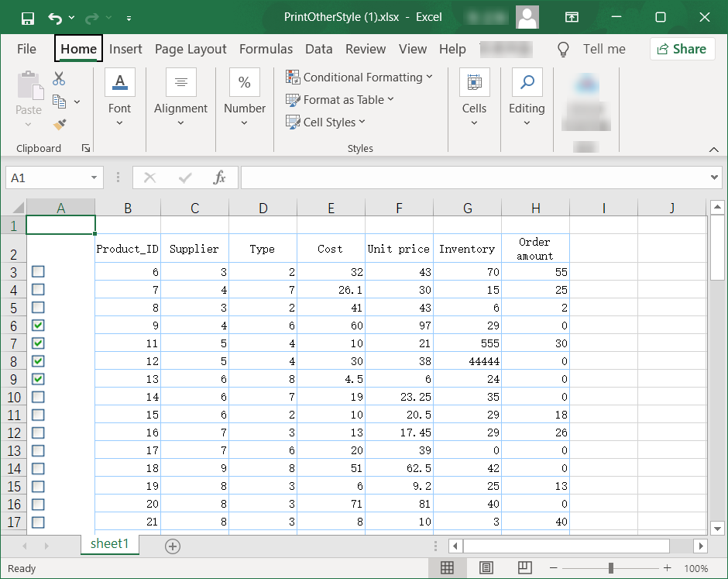Click the Share button
The image size is (728, 579).
682,48
